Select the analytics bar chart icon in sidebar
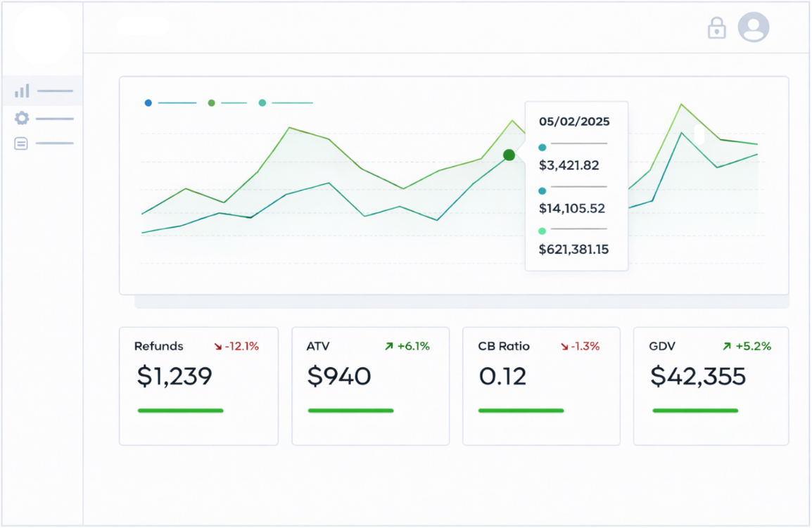This screenshot has width=812, height=528. (x=21, y=91)
